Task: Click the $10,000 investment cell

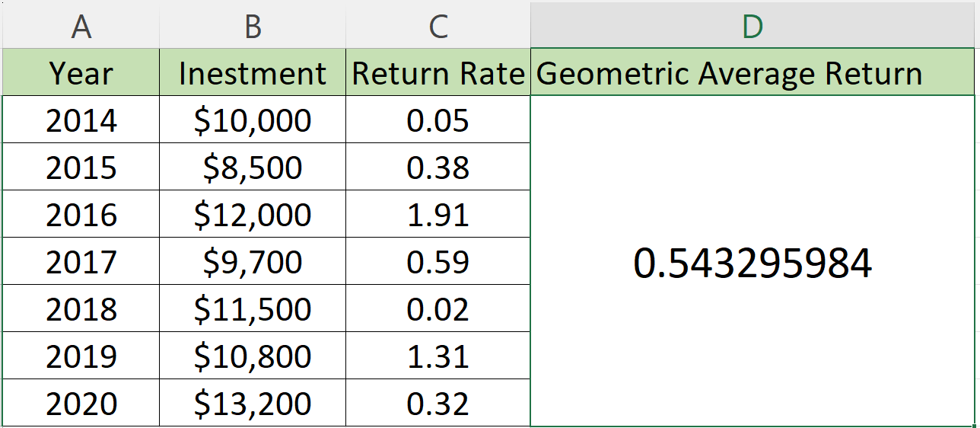Action: 253,120
